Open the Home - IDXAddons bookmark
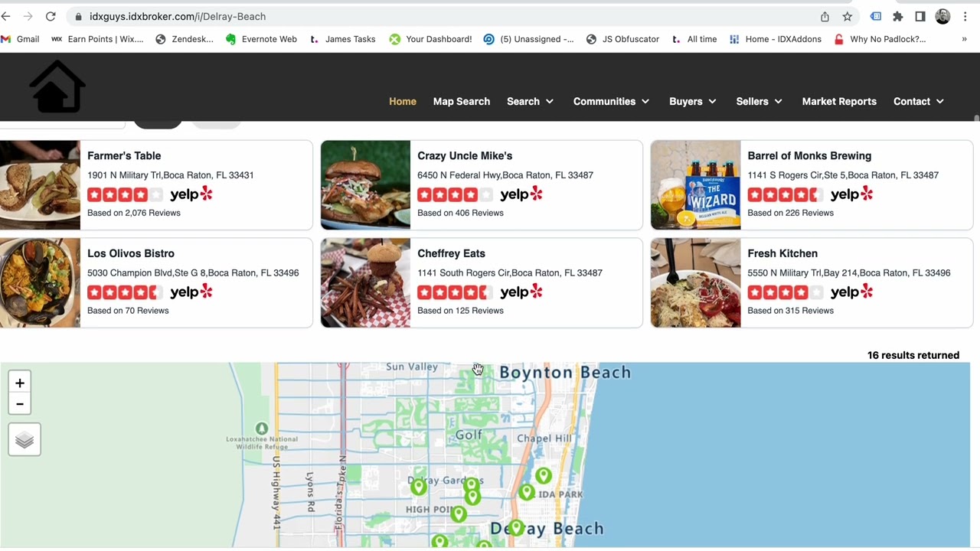This screenshot has width=980, height=551. point(775,39)
